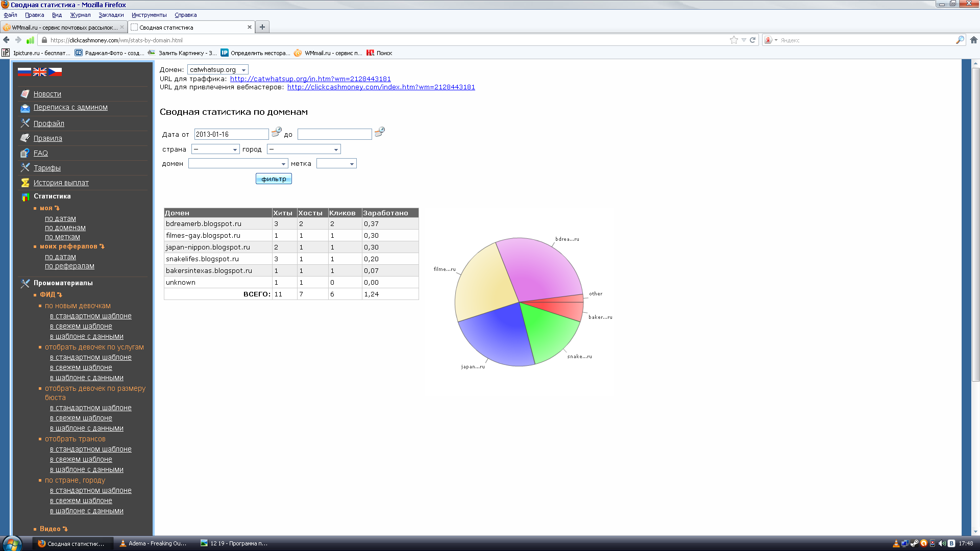Open the catwhatsup.org domain dropdown

point(217,70)
